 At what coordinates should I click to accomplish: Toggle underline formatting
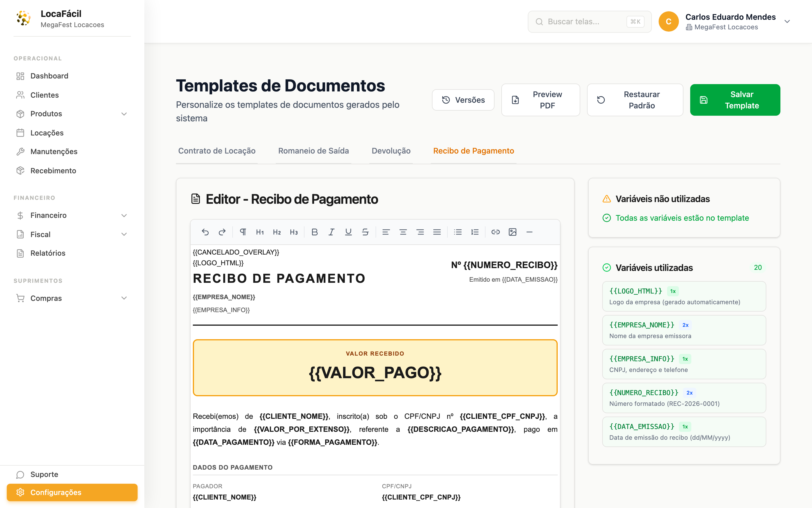[348, 232]
